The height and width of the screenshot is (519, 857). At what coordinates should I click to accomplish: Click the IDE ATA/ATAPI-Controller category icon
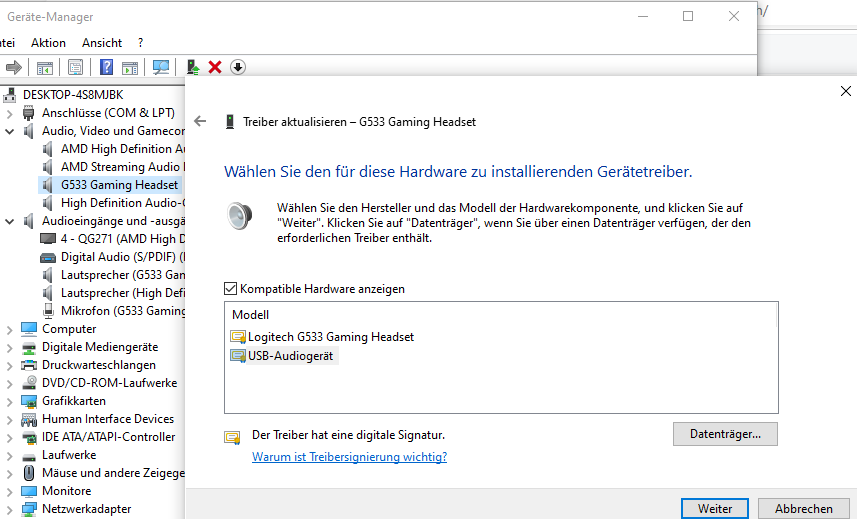[28, 437]
